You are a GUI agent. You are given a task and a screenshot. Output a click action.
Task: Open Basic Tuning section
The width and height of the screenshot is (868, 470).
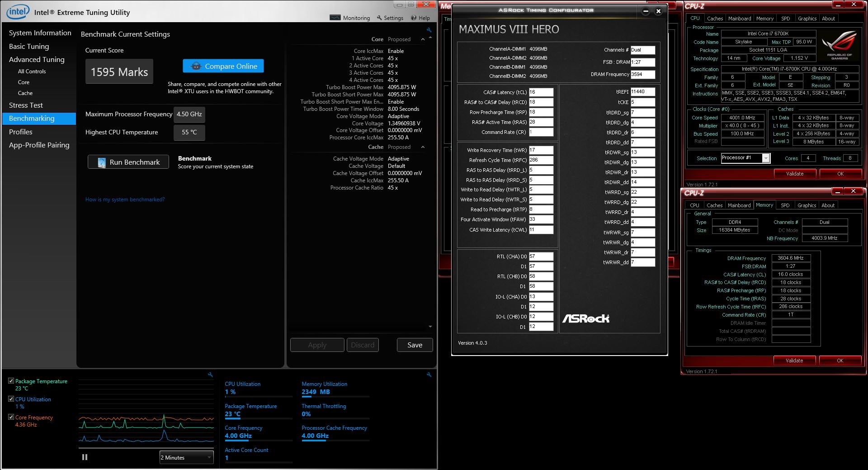(x=29, y=46)
